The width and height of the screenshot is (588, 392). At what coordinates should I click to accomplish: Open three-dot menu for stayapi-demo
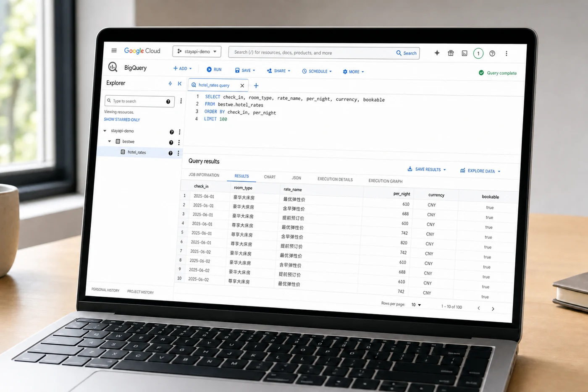(x=180, y=132)
